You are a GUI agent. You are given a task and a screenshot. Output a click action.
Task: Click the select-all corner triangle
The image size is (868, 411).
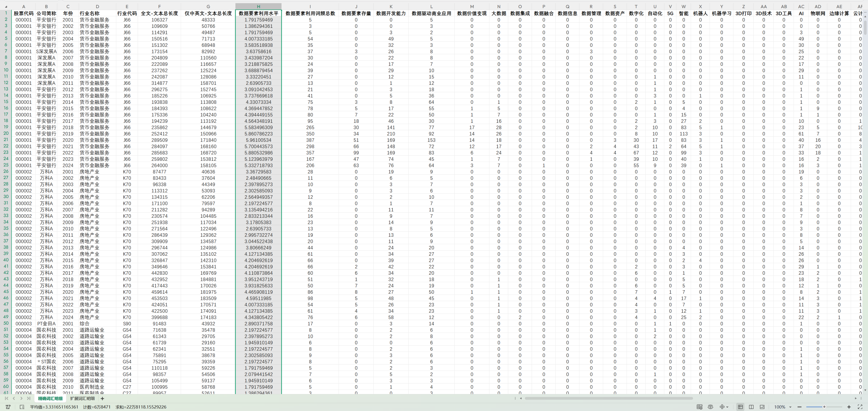tap(6, 6)
